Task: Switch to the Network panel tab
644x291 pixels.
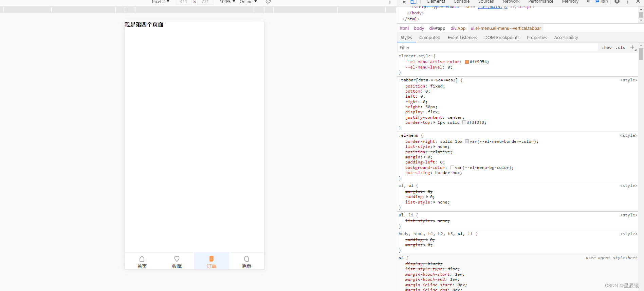Action: [511, 2]
